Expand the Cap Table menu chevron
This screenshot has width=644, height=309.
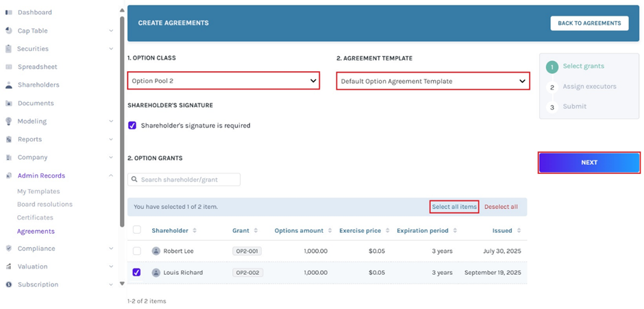coord(111,31)
